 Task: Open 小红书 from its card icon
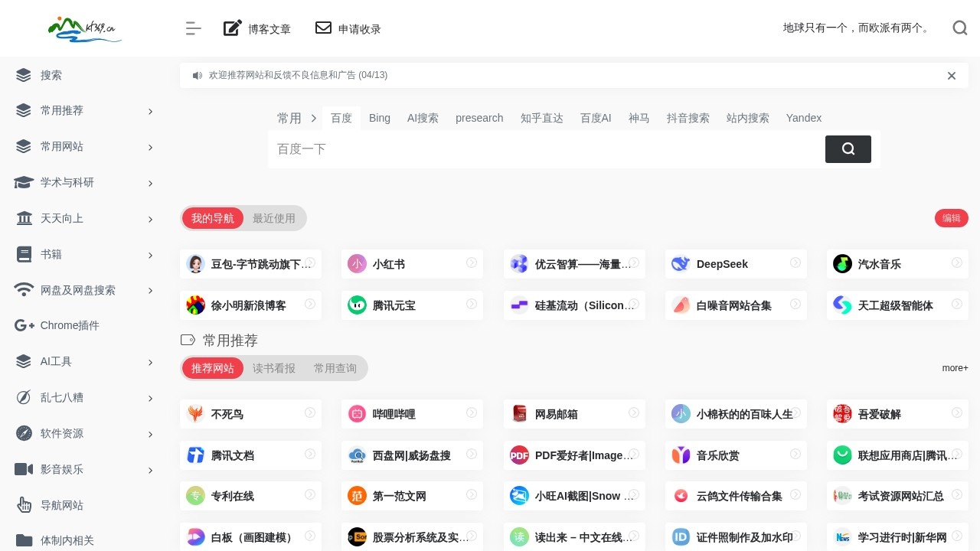click(x=357, y=263)
